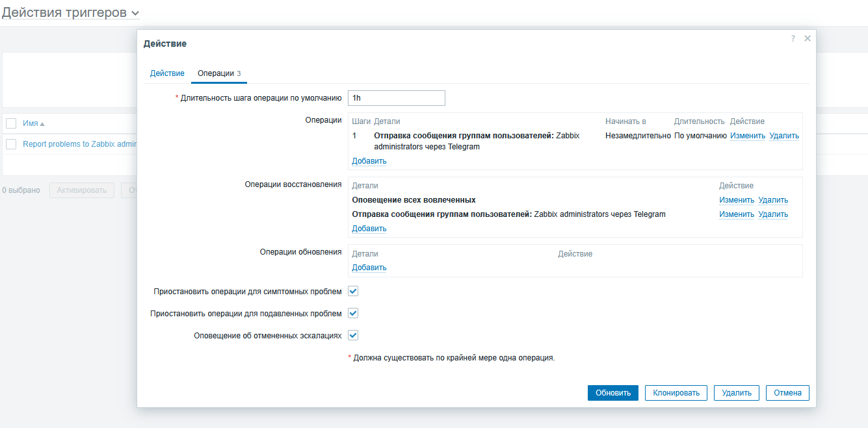Click the Клонировать button
868x428 pixels.
(x=676, y=393)
